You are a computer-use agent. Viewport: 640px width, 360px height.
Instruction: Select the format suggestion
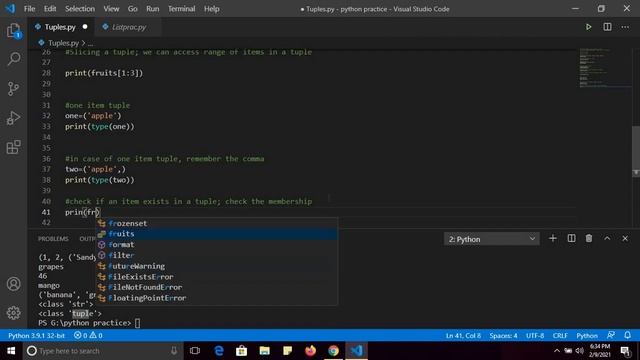[217, 244]
